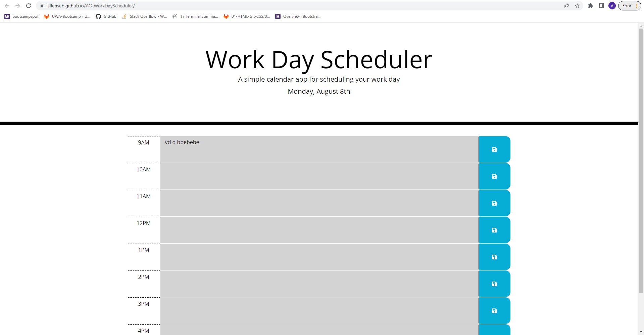Save the 1PM time block
644x335 pixels.
494,257
